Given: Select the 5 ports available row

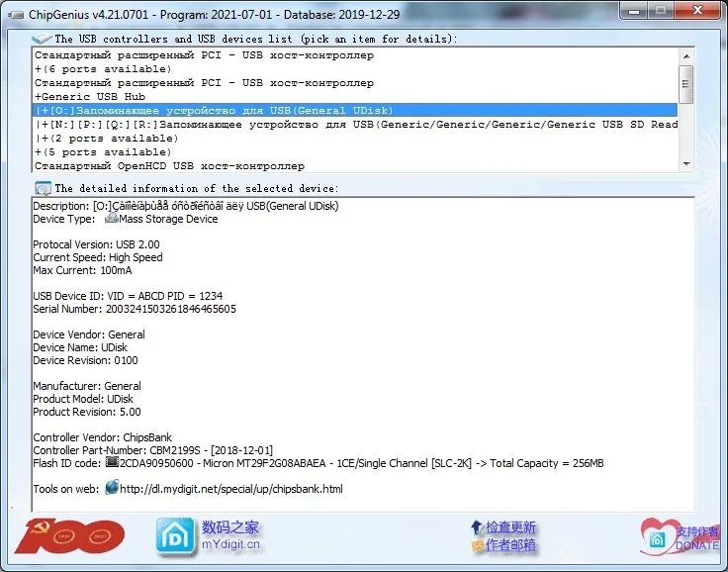Looking at the screenshot, I should [355, 152].
